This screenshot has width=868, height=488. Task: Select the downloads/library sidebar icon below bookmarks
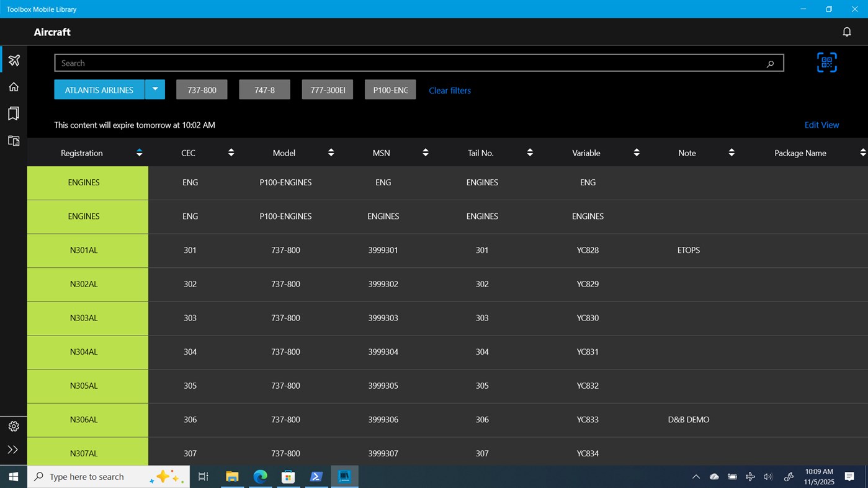tap(13, 141)
